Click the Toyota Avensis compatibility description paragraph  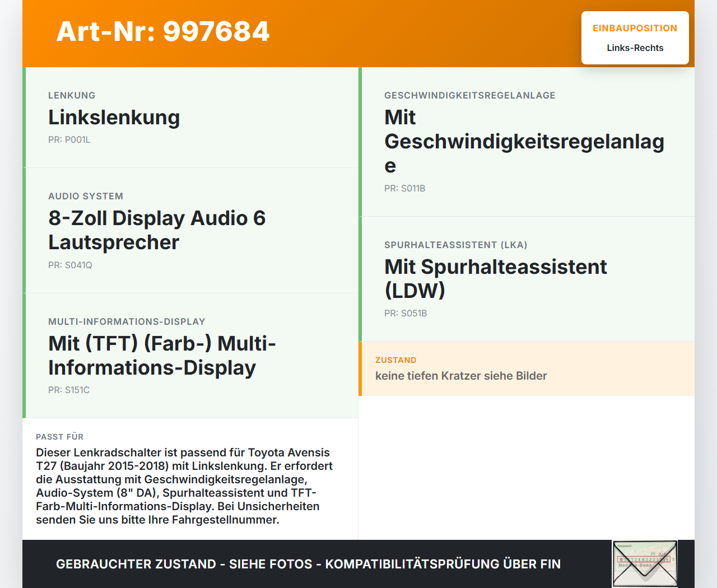185,486
